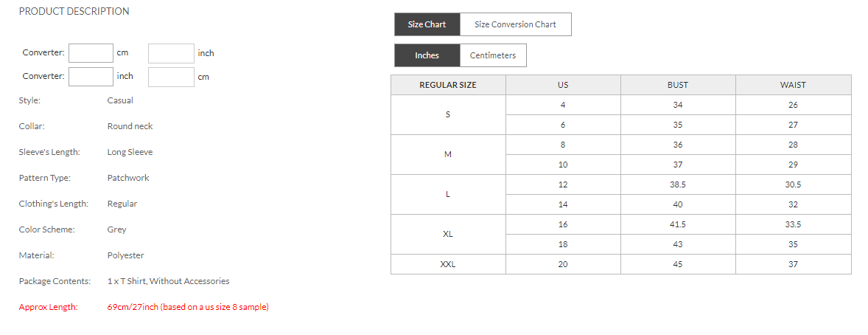Image resolution: width=868 pixels, height=335 pixels.
Task: Click the top converter's cm input field
Action: click(x=91, y=53)
